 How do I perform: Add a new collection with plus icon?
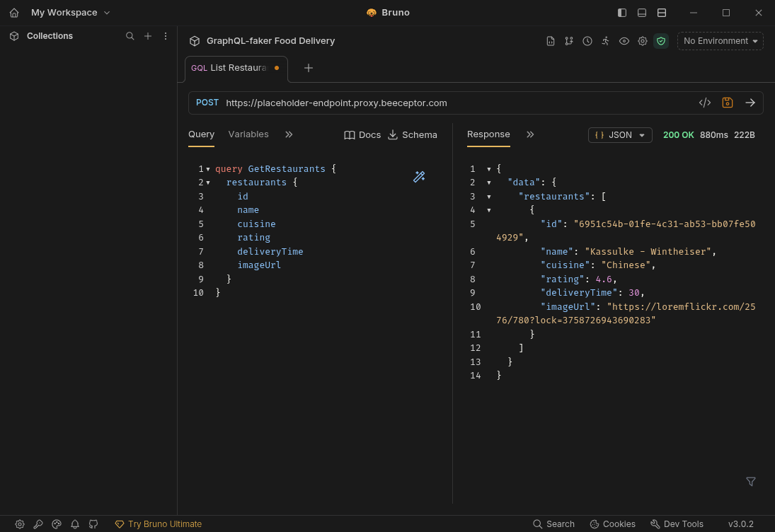click(x=148, y=36)
